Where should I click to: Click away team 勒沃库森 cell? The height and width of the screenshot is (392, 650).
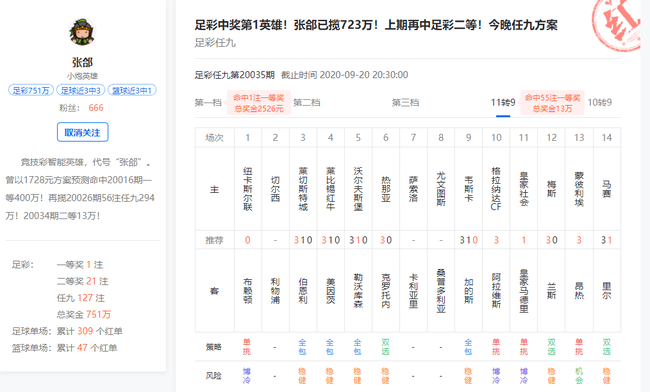point(358,291)
